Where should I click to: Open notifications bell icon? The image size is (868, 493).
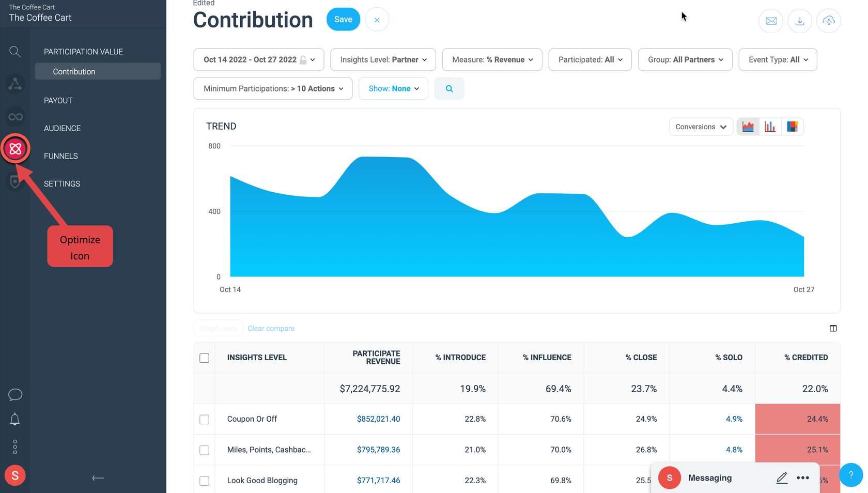coord(15,419)
